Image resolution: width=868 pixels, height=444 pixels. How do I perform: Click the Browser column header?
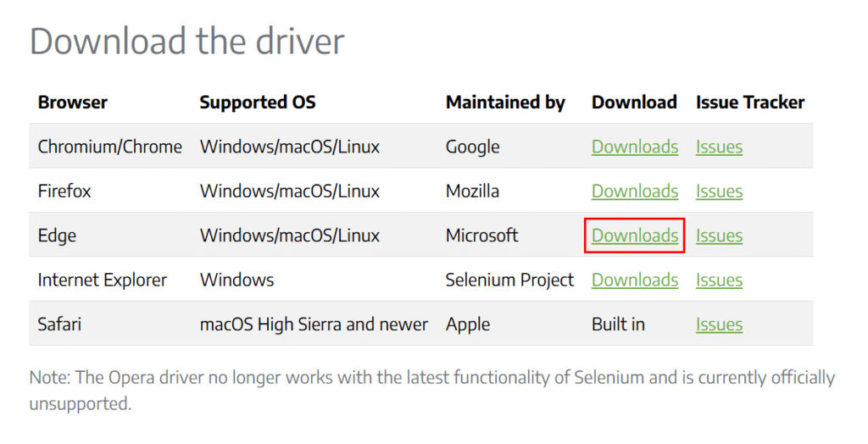click(73, 103)
